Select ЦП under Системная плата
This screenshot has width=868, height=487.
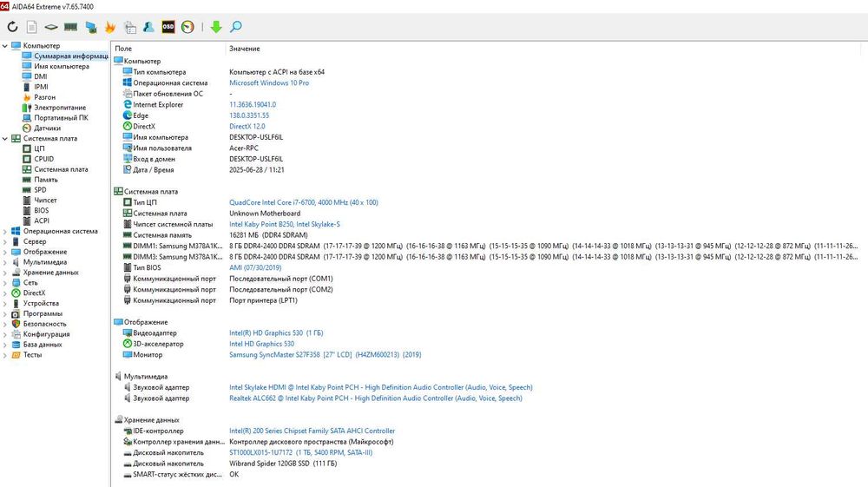[x=39, y=148]
